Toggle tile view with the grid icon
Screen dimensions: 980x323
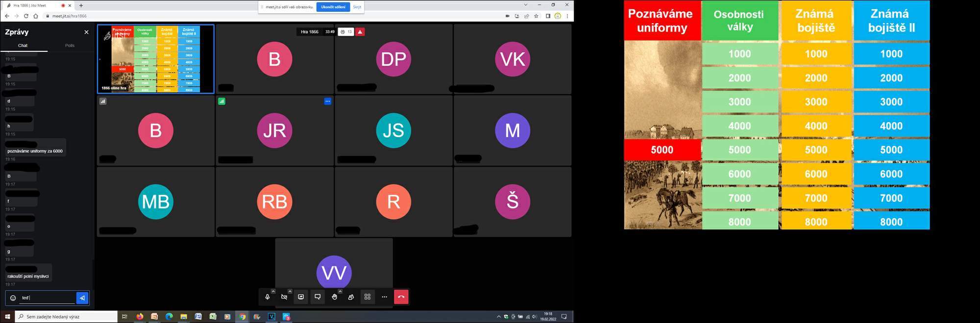click(x=367, y=297)
